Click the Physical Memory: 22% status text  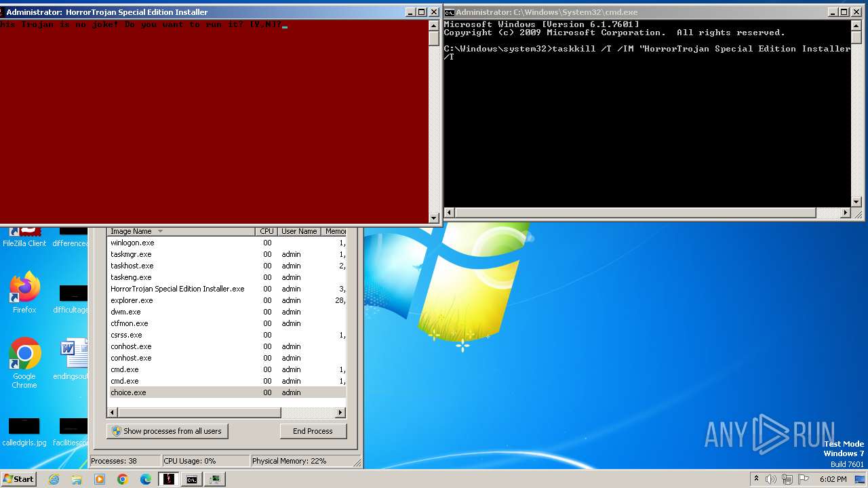click(x=289, y=461)
